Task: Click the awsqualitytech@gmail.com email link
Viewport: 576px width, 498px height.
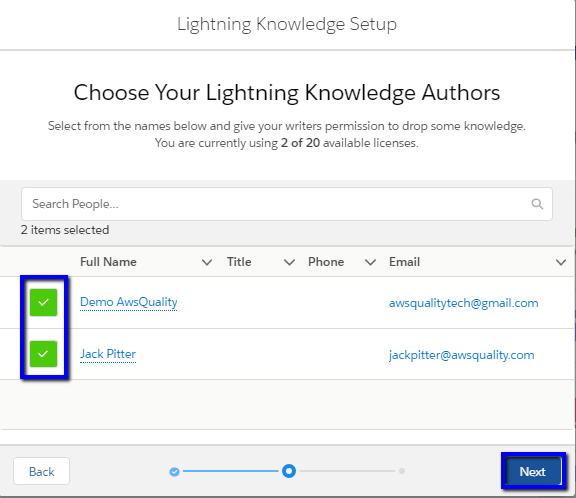Action: click(x=464, y=303)
